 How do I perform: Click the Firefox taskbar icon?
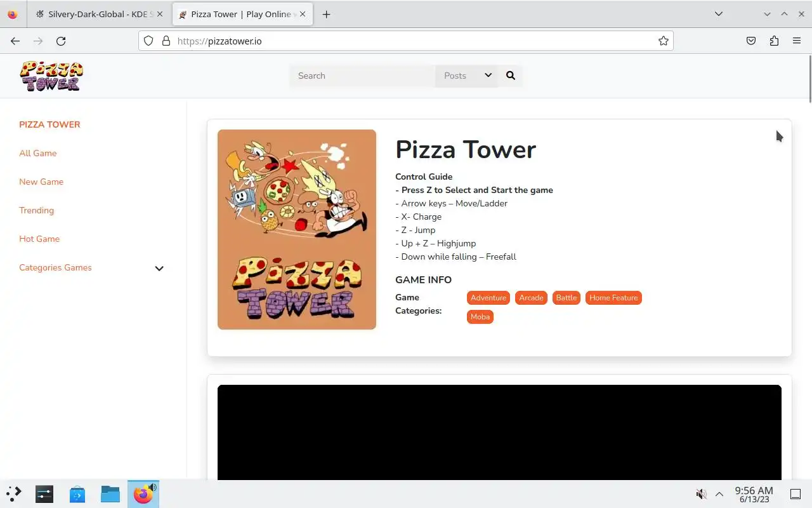[x=143, y=493]
